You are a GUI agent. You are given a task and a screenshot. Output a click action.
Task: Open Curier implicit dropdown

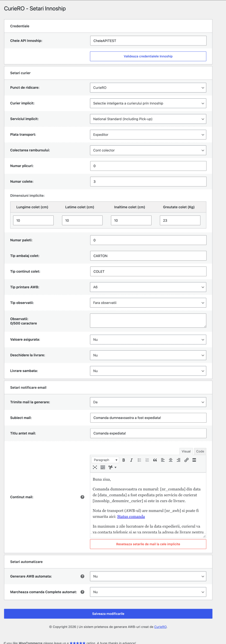148,103
